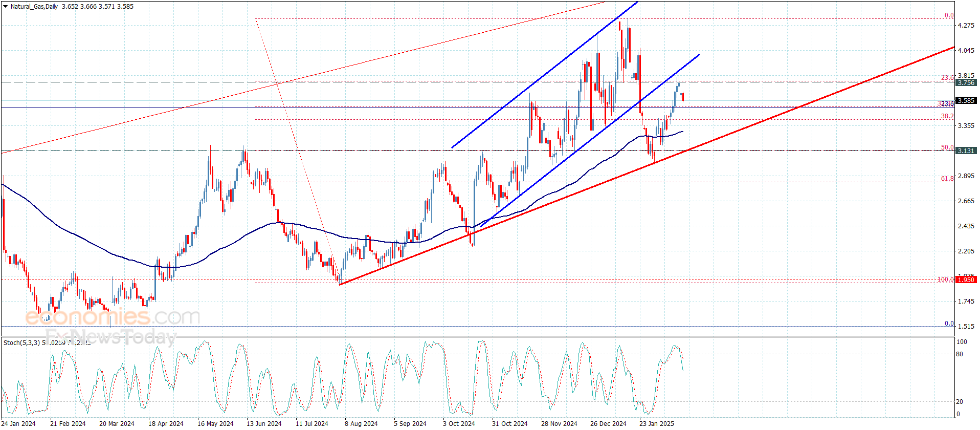Screen dimensions: 980x430
Task: Click the 3.355 price axis label
Action: 966,126
